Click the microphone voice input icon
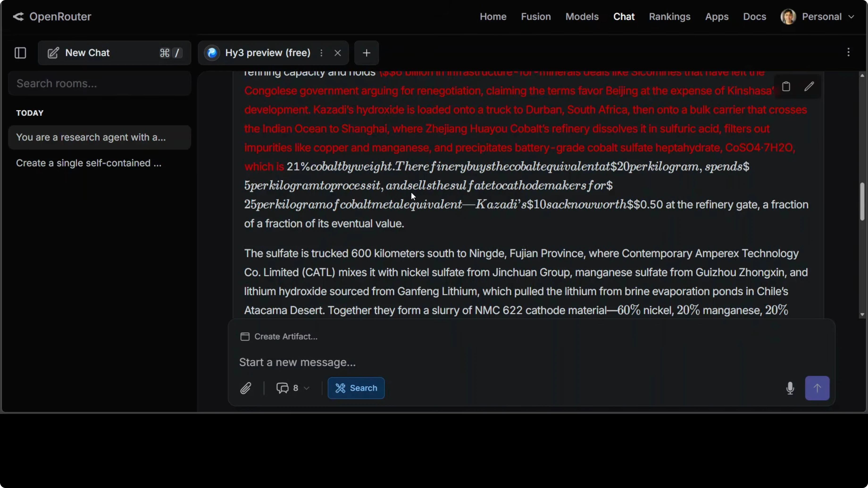The width and height of the screenshot is (868, 488). [790, 388]
